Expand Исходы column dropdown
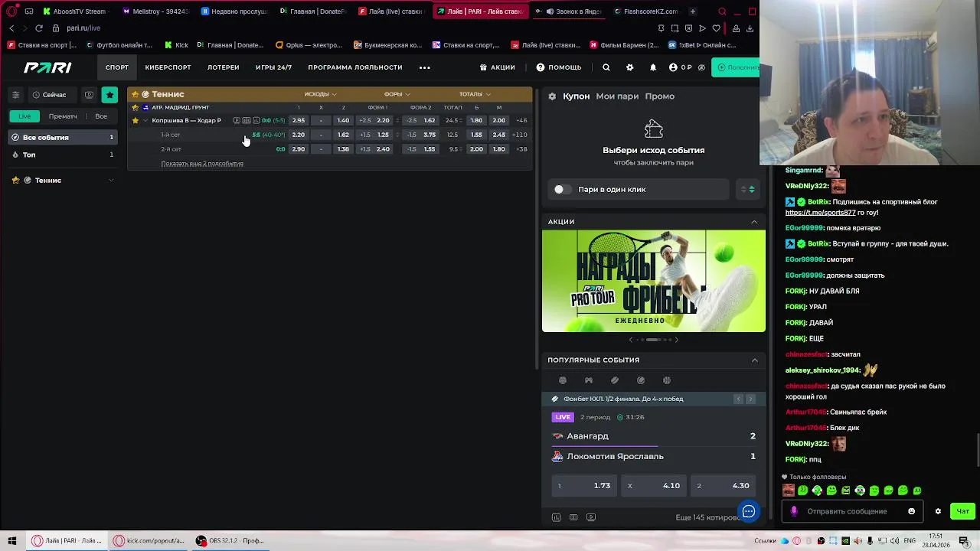The width and height of the screenshot is (980, 551). click(x=321, y=94)
